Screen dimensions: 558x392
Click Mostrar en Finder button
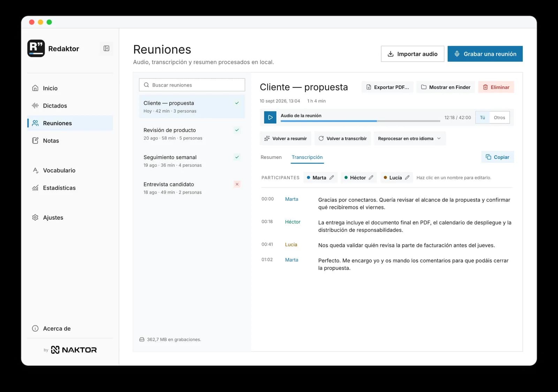(x=446, y=87)
